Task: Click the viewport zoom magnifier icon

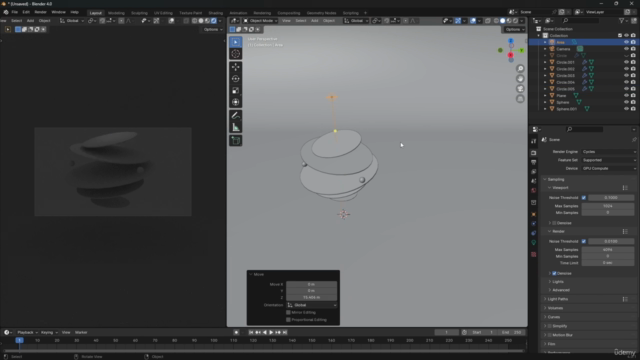Action: tap(520, 69)
